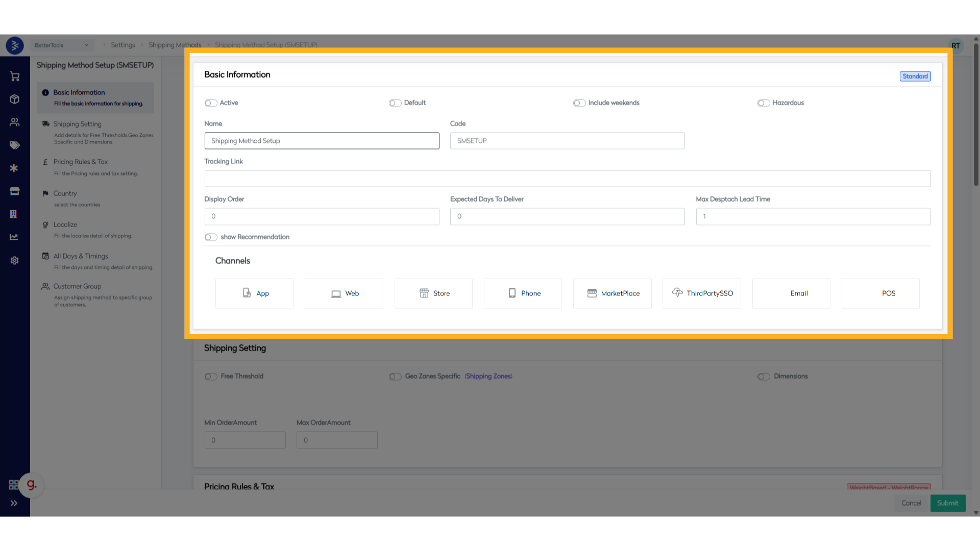Toggle the Active switch
This screenshot has height=551, width=980.
211,103
